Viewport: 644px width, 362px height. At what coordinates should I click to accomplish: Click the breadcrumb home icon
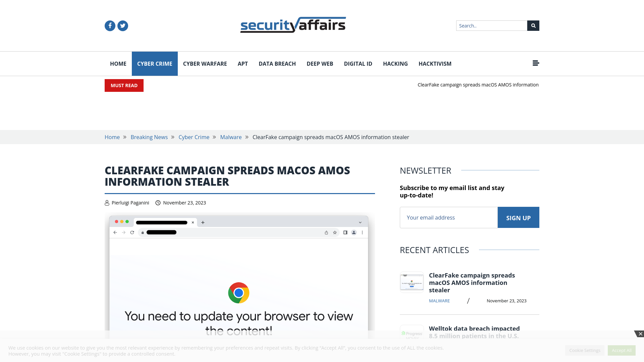point(112,137)
